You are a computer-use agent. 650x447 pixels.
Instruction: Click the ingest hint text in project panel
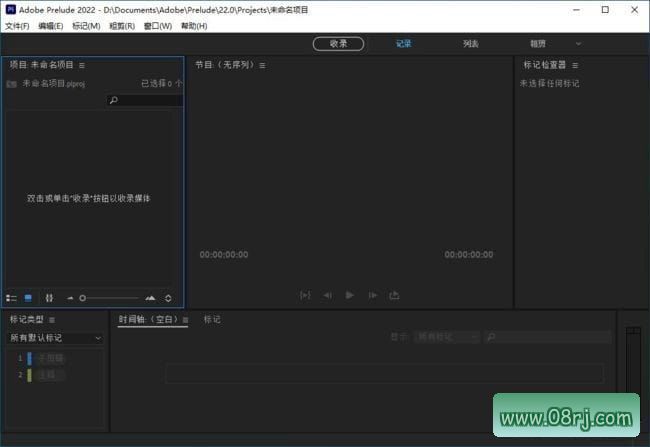[x=88, y=199]
